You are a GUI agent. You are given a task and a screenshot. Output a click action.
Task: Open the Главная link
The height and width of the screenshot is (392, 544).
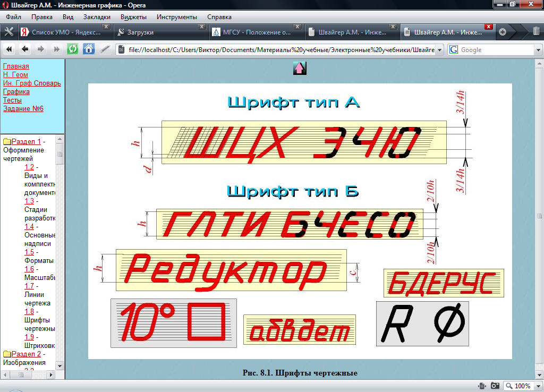coord(16,66)
